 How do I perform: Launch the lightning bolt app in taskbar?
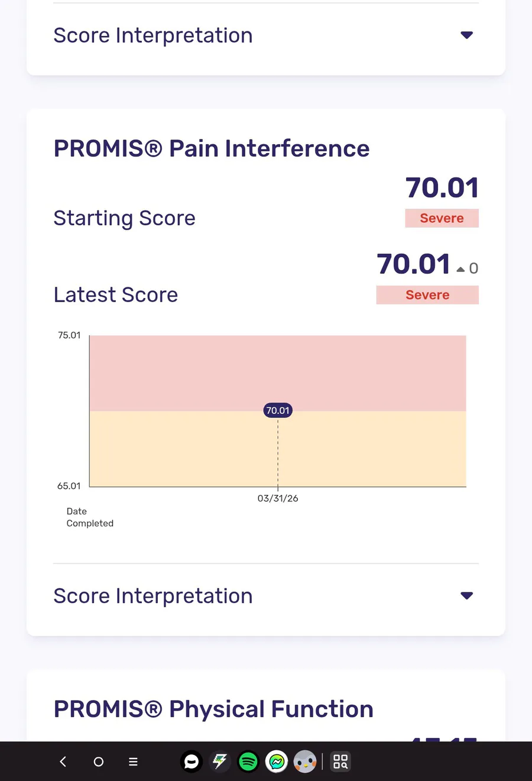click(x=220, y=761)
